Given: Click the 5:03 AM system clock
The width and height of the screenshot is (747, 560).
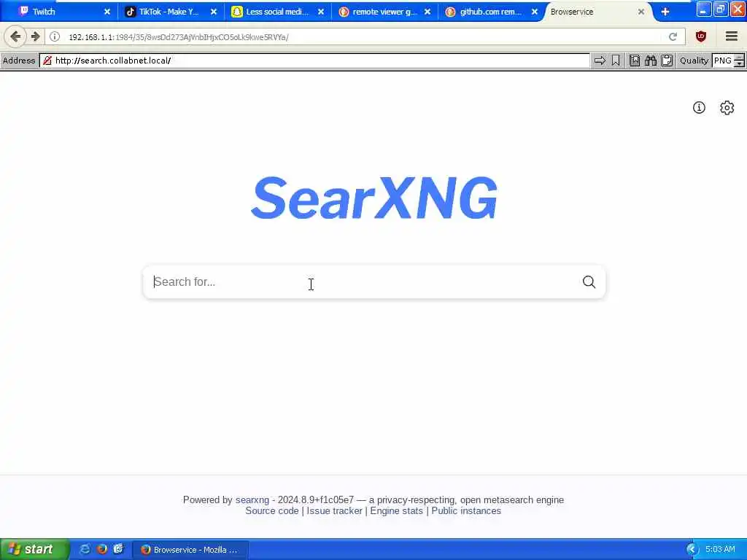Looking at the screenshot, I should tap(720, 550).
